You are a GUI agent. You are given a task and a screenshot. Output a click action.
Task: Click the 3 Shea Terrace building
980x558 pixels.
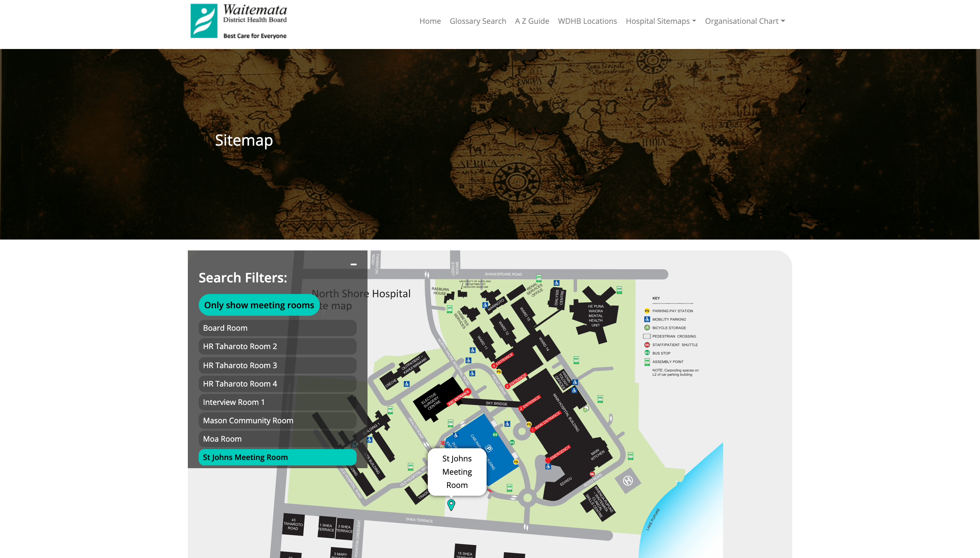(344, 529)
